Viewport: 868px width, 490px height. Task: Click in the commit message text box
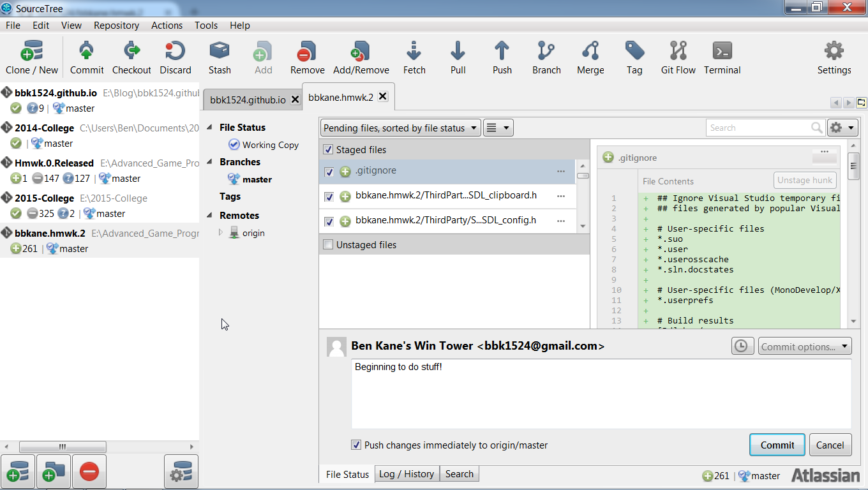tap(601, 394)
